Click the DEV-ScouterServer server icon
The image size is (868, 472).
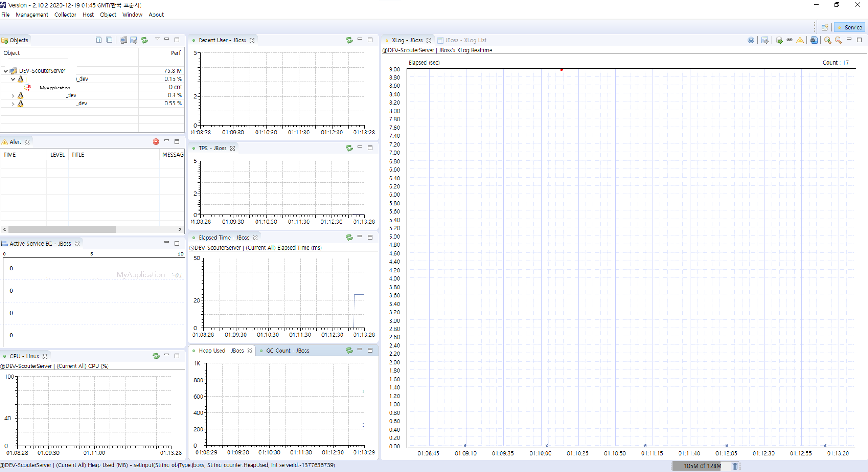13,71
